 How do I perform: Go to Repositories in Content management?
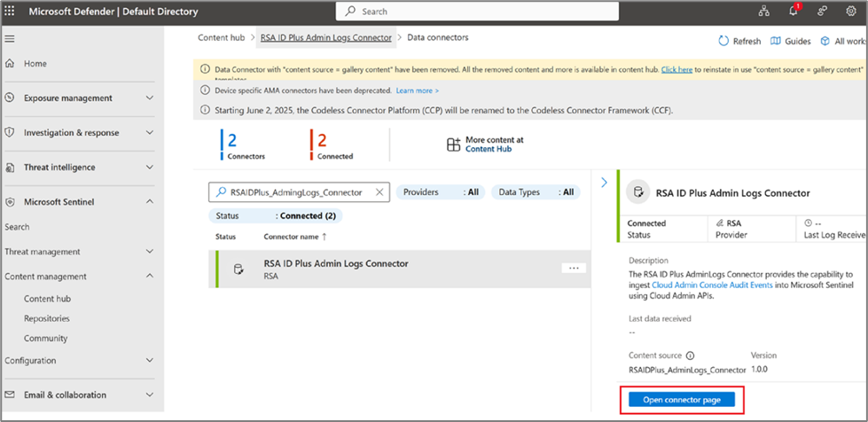tap(46, 319)
